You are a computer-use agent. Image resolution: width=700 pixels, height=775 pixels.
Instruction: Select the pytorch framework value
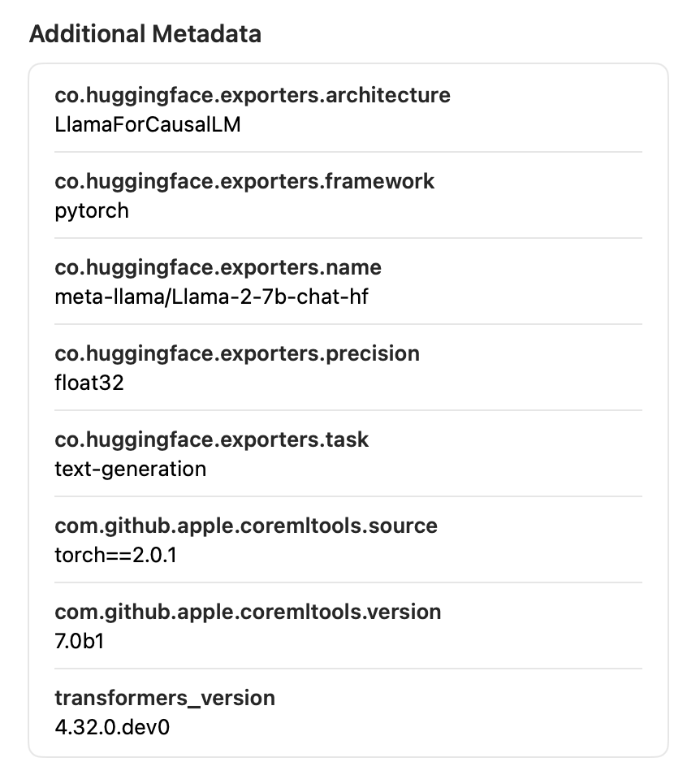tap(92, 210)
